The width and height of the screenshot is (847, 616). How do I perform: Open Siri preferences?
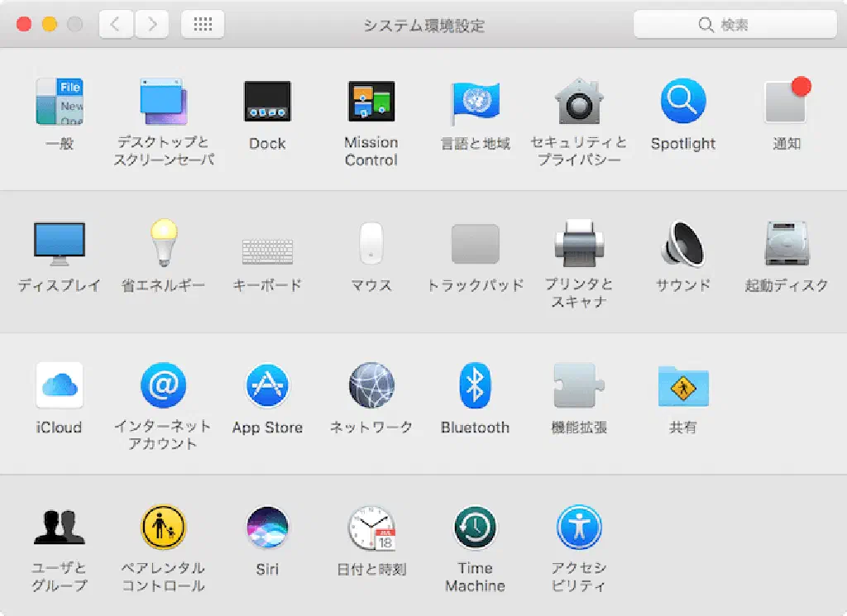267,528
